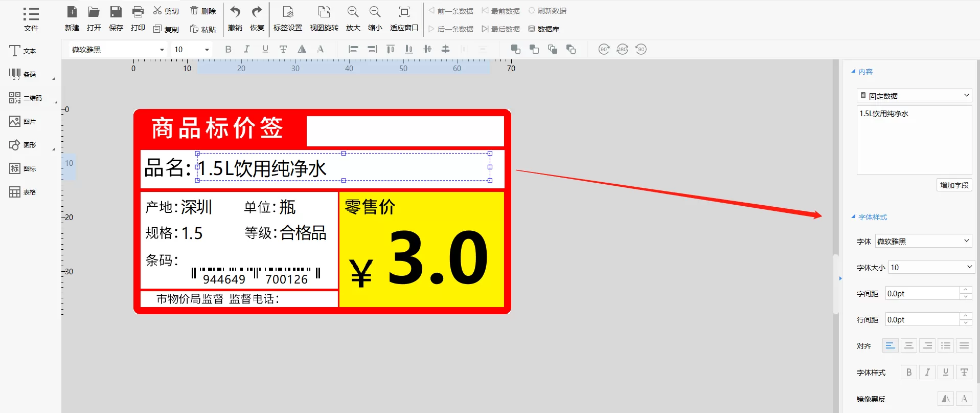
Task: Go to 后一条数据 next record
Action: 451,29
